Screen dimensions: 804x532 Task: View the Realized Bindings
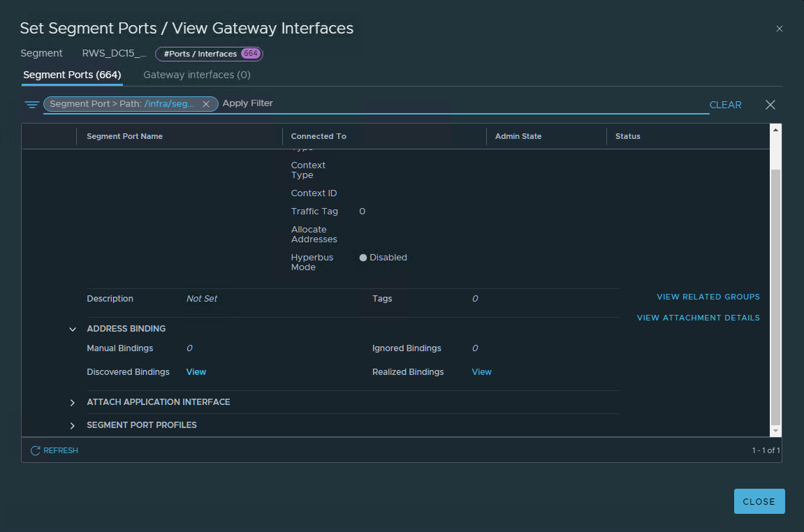click(481, 372)
